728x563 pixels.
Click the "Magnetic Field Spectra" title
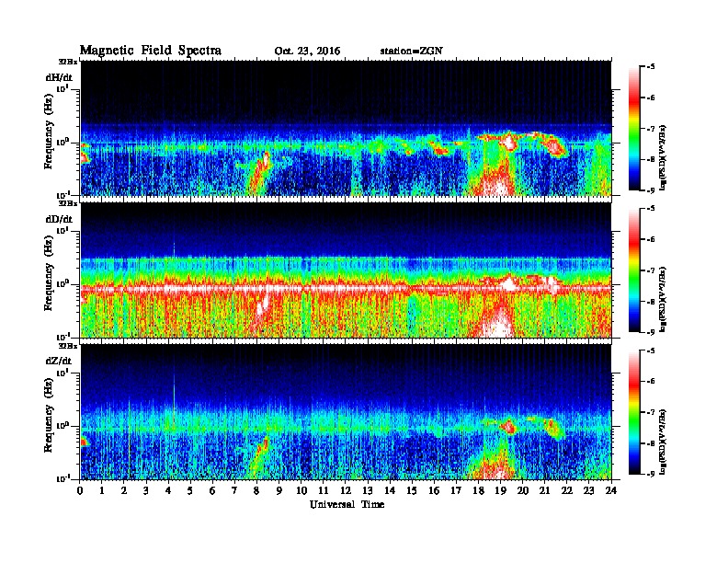pyautogui.click(x=151, y=51)
